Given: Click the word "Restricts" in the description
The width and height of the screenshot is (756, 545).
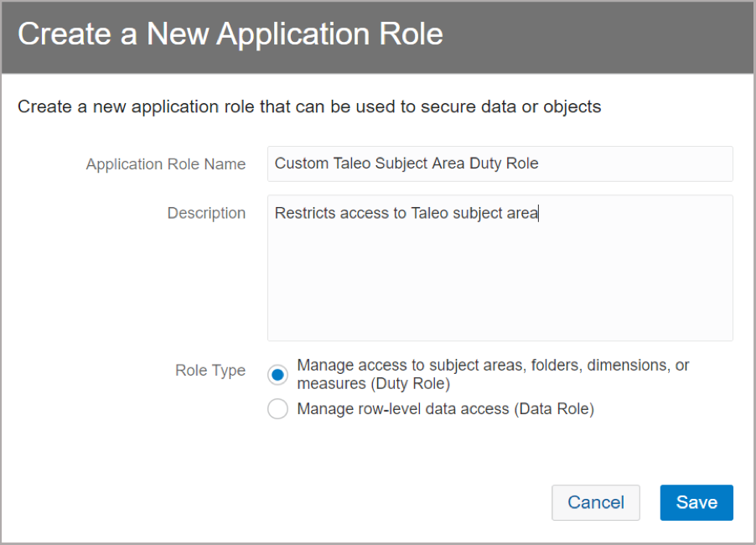Looking at the screenshot, I should (305, 213).
